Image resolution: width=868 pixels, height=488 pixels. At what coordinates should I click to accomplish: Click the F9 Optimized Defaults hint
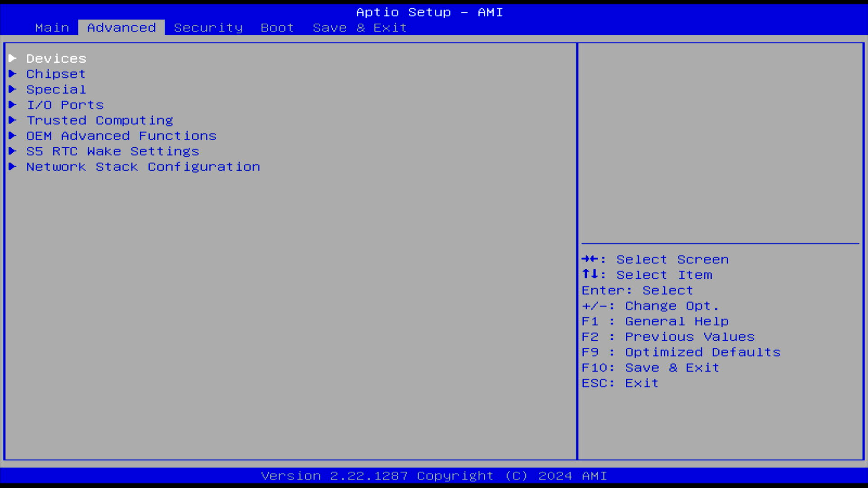(x=681, y=352)
